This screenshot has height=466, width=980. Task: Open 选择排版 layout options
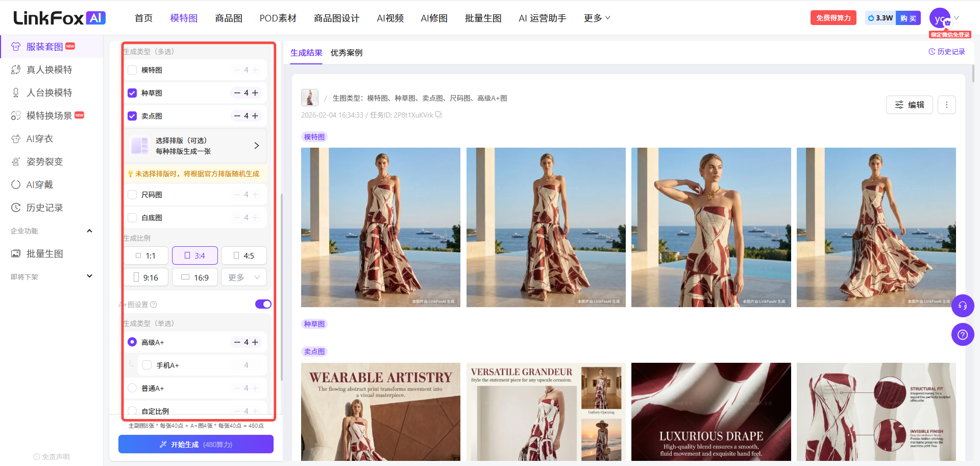tap(195, 146)
